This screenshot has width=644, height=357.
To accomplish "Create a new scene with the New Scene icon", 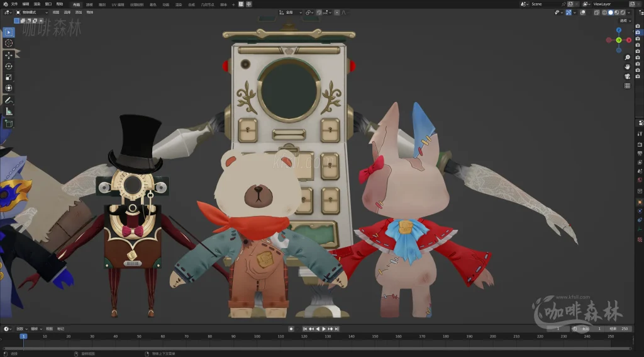I will [570, 4].
